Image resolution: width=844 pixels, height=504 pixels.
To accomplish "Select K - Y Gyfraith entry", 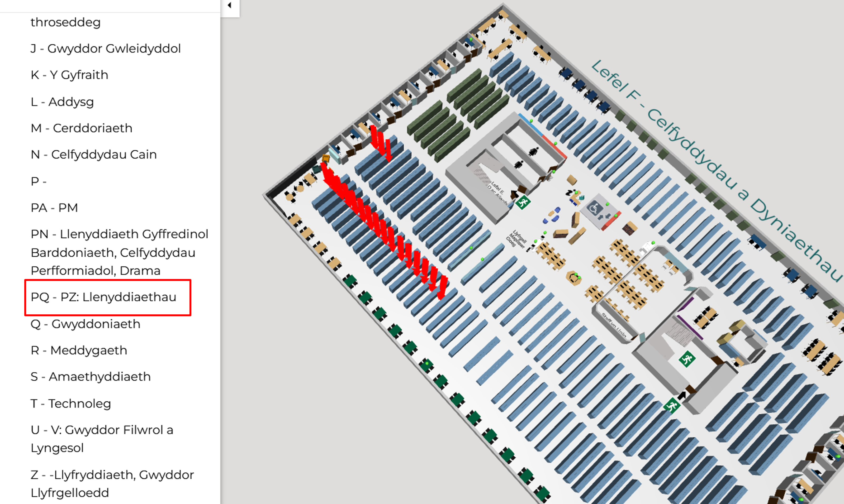I will pyautogui.click(x=69, y=75).
